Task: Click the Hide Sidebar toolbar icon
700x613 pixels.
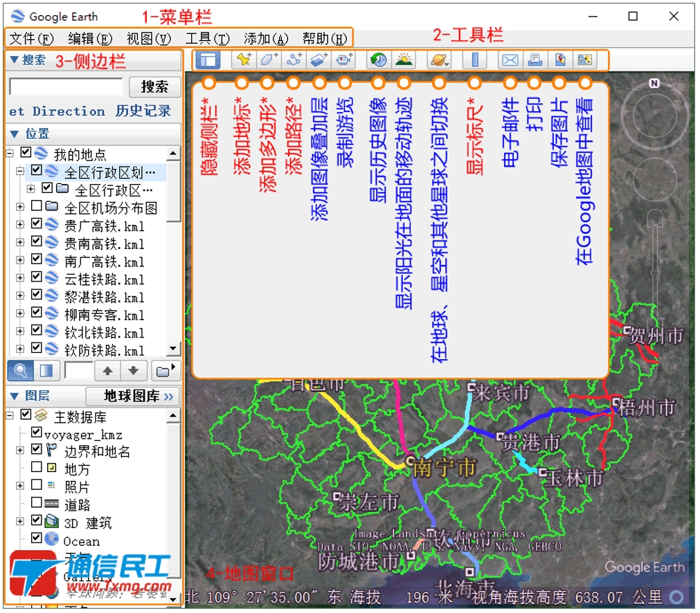Action: click(x=208, y=60)
